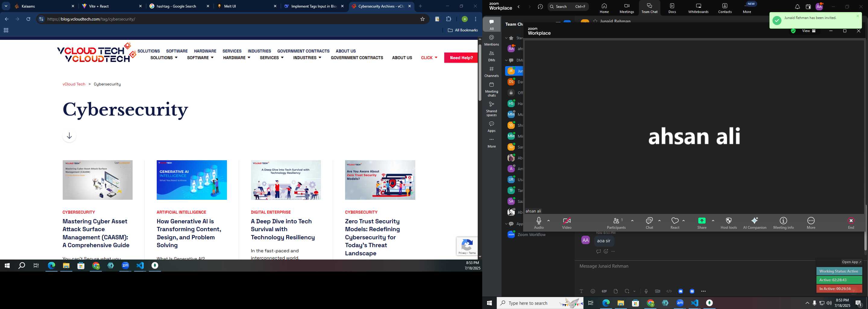The image size is (868, 309).
Task: Open the AA profile avatar in Zoom header
Action: tap(819, 6)
